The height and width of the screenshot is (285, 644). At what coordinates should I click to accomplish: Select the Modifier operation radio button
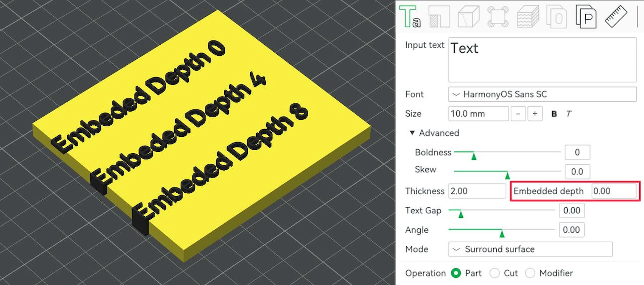coord(530,273)
